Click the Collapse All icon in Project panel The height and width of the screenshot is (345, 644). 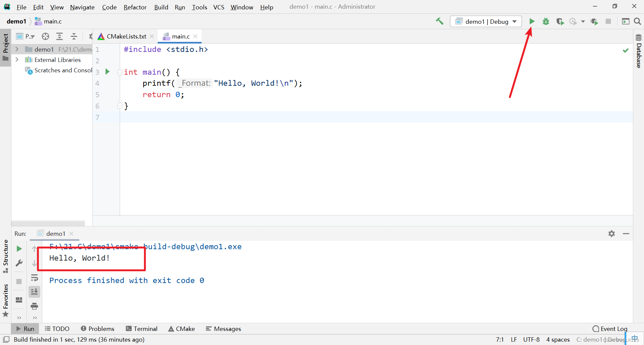74,36
